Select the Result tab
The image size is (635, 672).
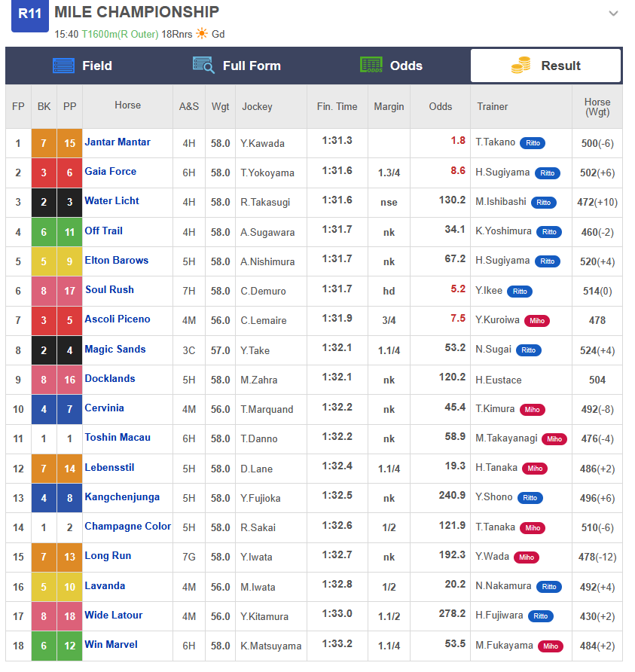coord(545,66)
